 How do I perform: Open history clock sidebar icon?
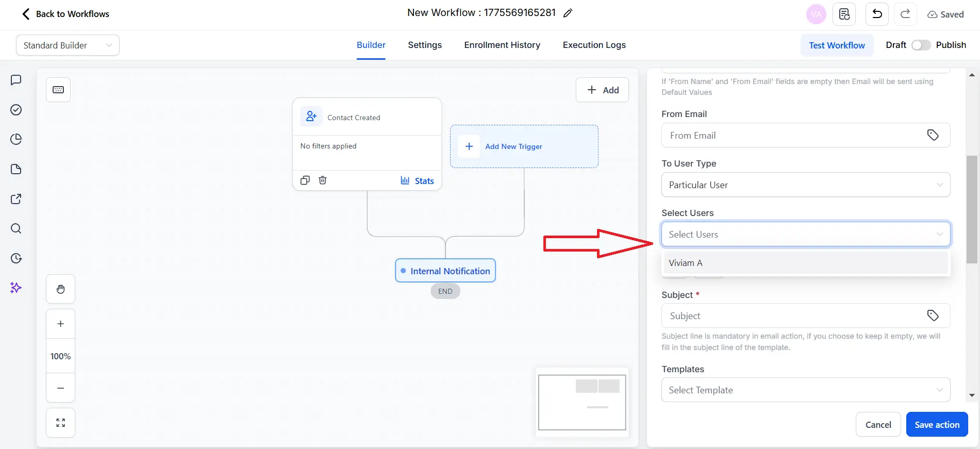click(x=16, y=258)
